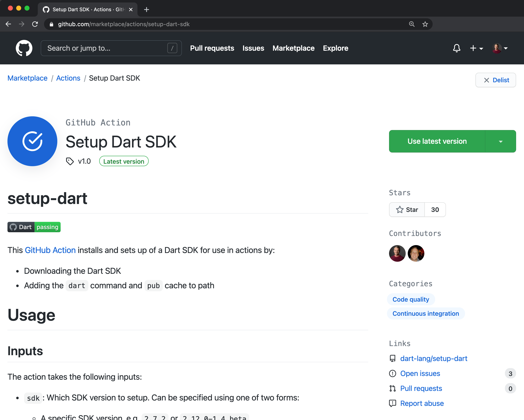Toggle the bookmark star in the address bar
Viewport: 524px width, 420px height.
click(425, 24)
